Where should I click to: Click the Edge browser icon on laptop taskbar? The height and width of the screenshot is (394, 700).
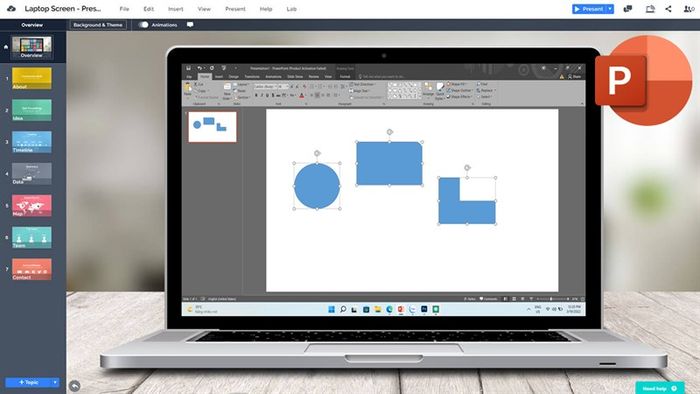(x=389, y=309)
